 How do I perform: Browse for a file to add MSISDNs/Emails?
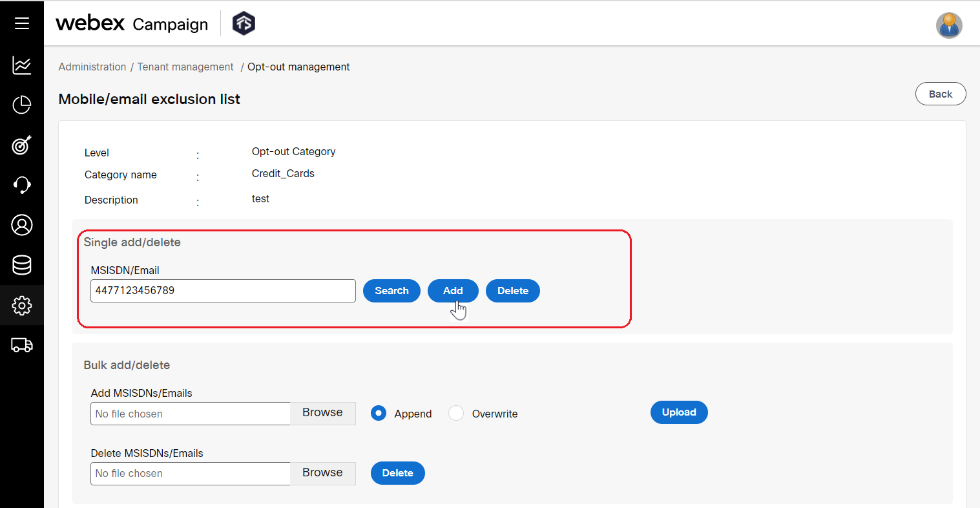322,412
